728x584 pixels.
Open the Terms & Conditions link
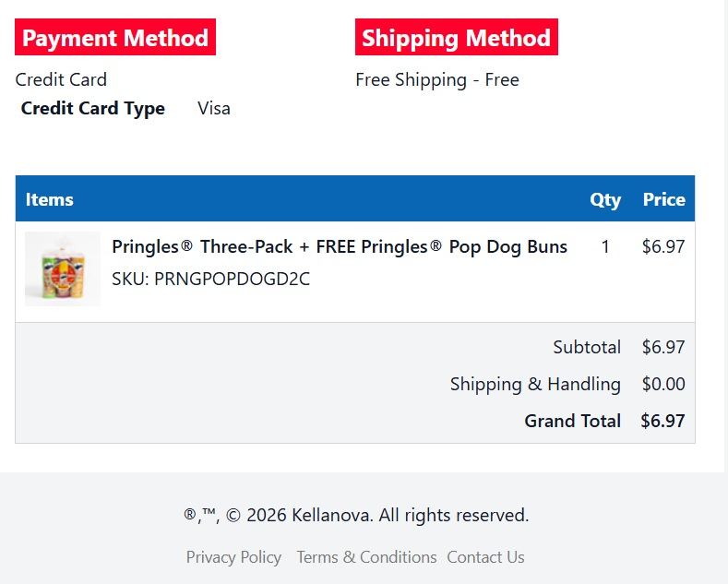tap(366, 557)
